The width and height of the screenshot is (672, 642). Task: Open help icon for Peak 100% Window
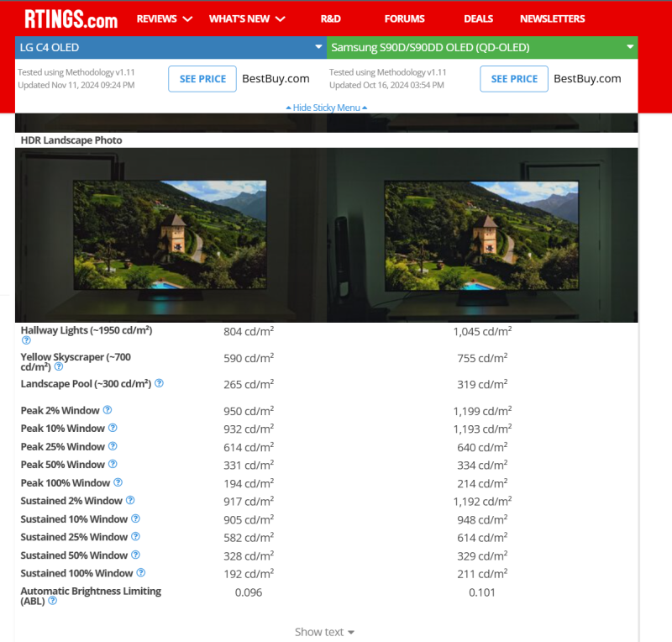click(x=118, y=482)
